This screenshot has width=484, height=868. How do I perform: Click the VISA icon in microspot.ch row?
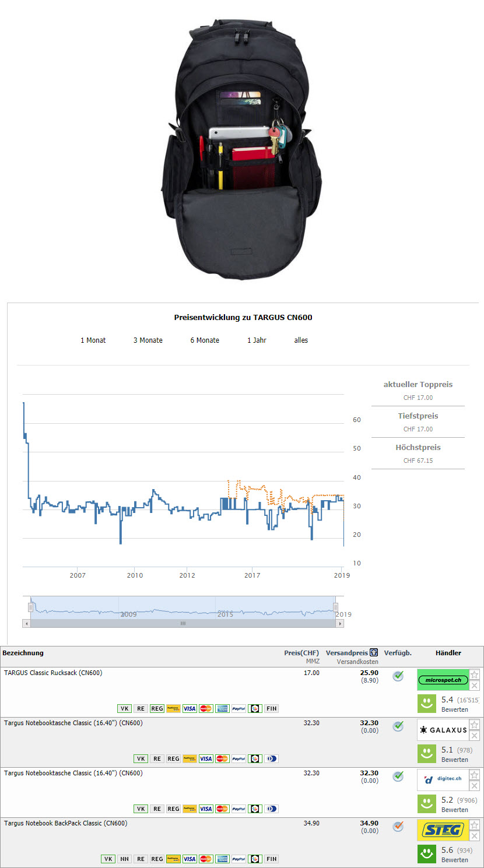[190, 708]
